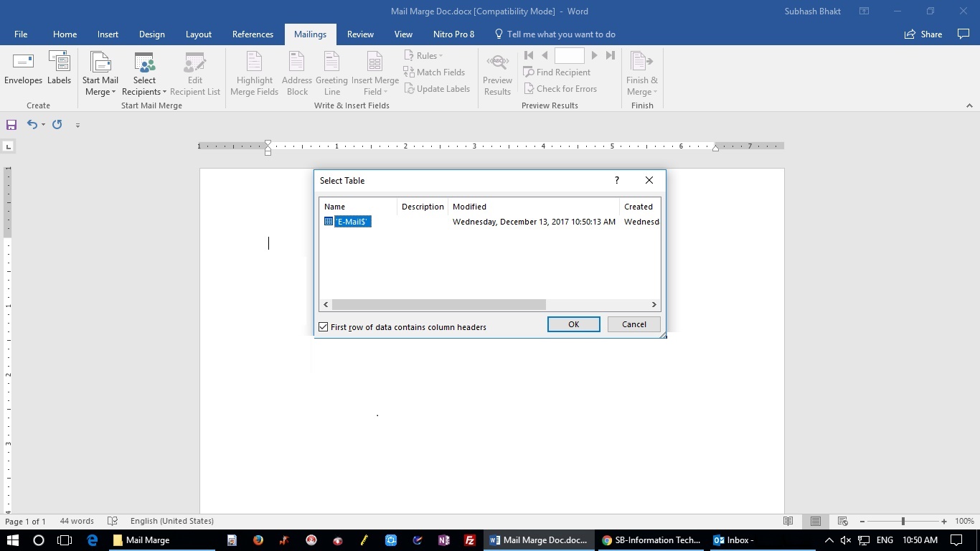Open the Nitro Pro 8 tab
This screenshot has height=551, width=980.
[x=453, y=34]
